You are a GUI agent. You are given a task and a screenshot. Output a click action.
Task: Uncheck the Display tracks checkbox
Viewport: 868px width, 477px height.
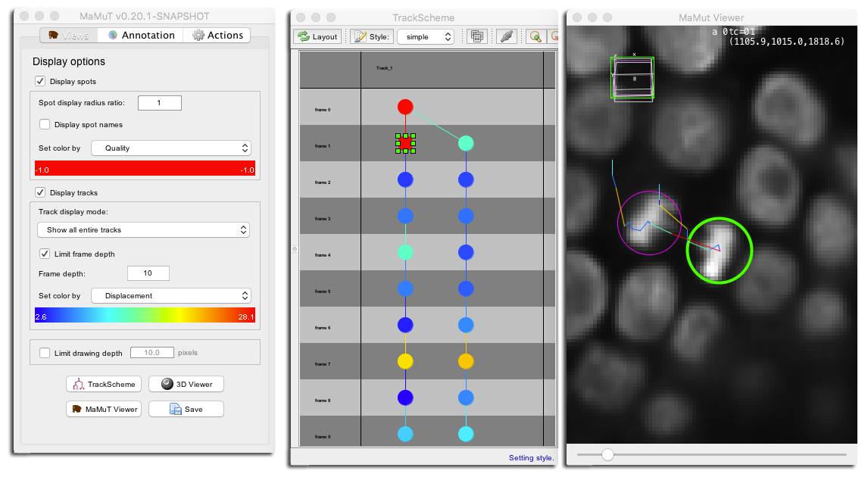(40, 192)
